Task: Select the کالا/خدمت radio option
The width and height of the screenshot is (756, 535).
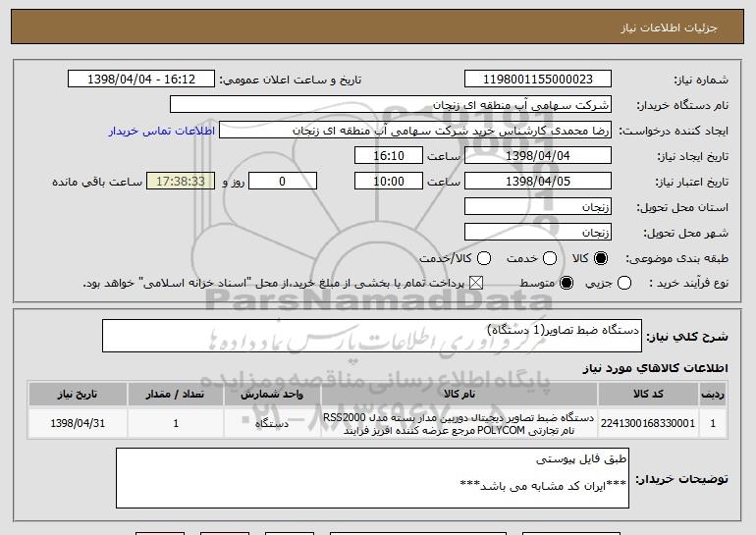Action: 484,258
